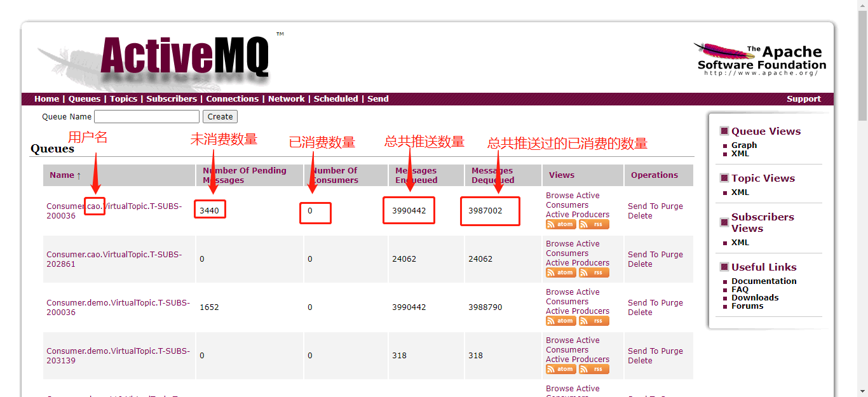The image size is (868, 397).
Task: View Active Consumers for Consumer.cao T-SUBS-200036
Action: [x=573, y=201]
